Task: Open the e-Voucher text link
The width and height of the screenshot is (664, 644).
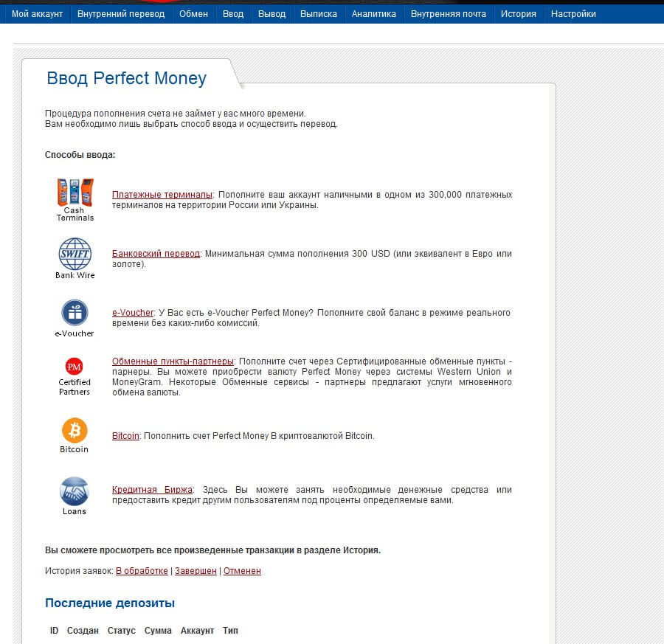Action: (133, 313)
